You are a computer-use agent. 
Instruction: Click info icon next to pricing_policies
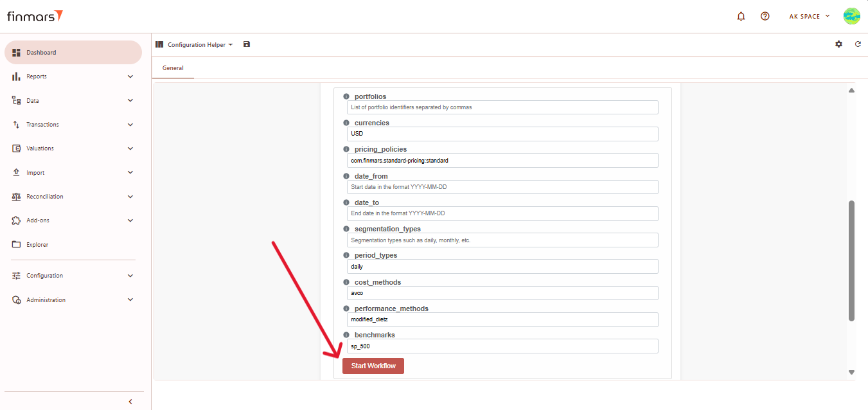pyautogui.click(x=346, y=149)
